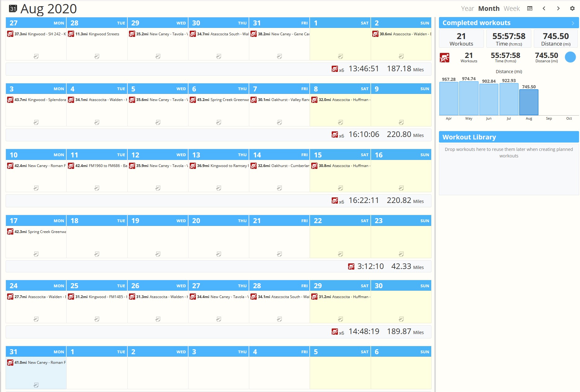Open 43.7mi Kingwood - Splendora workout
This screenshot has height=392, width=580.
(x=36, y=100)
